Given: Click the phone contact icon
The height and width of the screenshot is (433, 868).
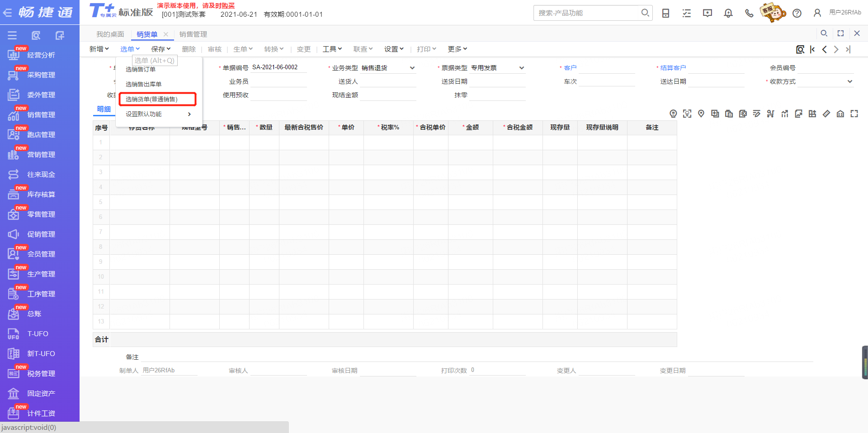Looking at the screenshot, I should [x=749, y=13].
